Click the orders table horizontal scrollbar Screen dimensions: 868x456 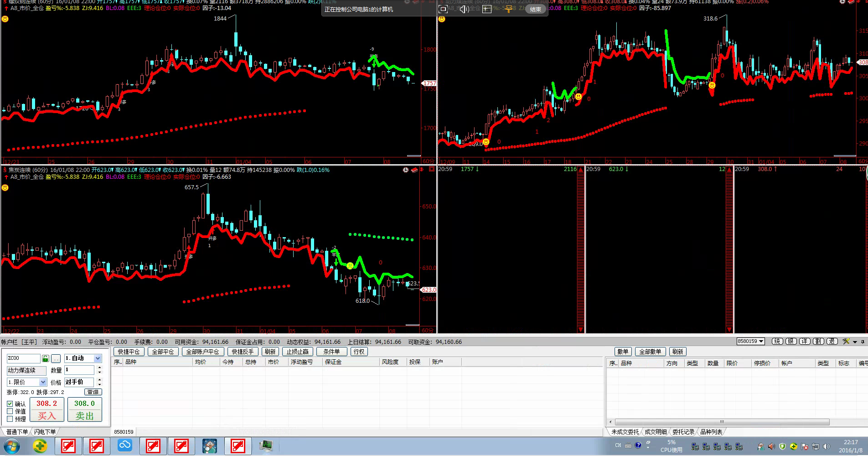coord(722,422)
